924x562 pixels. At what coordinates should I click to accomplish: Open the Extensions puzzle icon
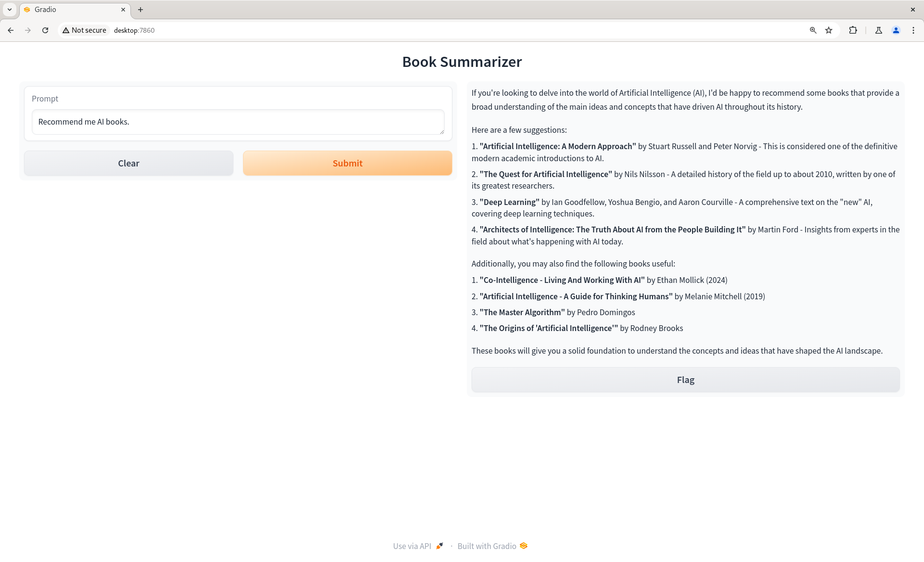coord(853,30)
